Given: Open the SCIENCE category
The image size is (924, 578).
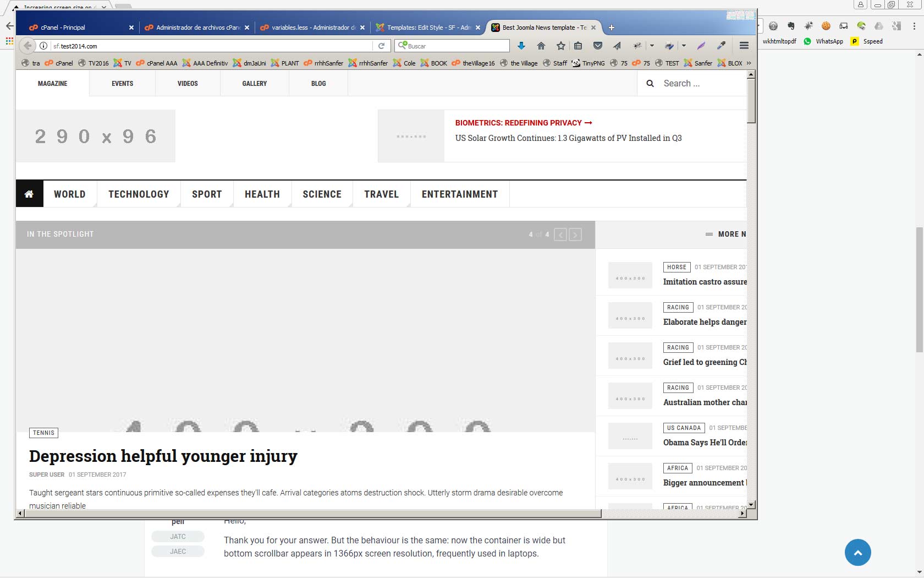Looking at the screenshot, I should (322, 194).
